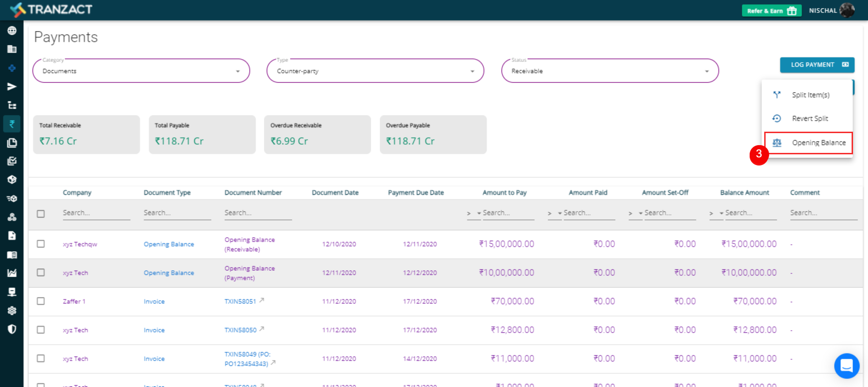This screenshot has width=868, height=387.
Task: Tick checkbox for TXIN58049 row
Action: (41, 358)
